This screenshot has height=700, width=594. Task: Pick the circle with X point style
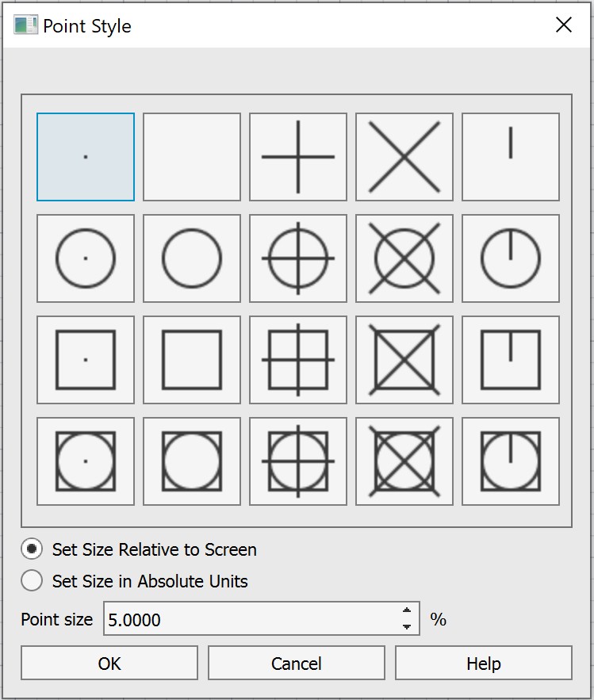404,258
